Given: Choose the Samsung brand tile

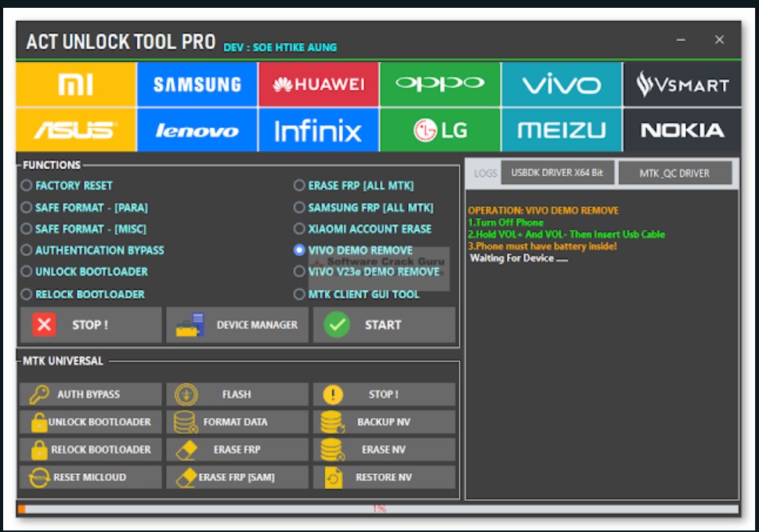Looking at the screenshot, I should click(197, 85).
